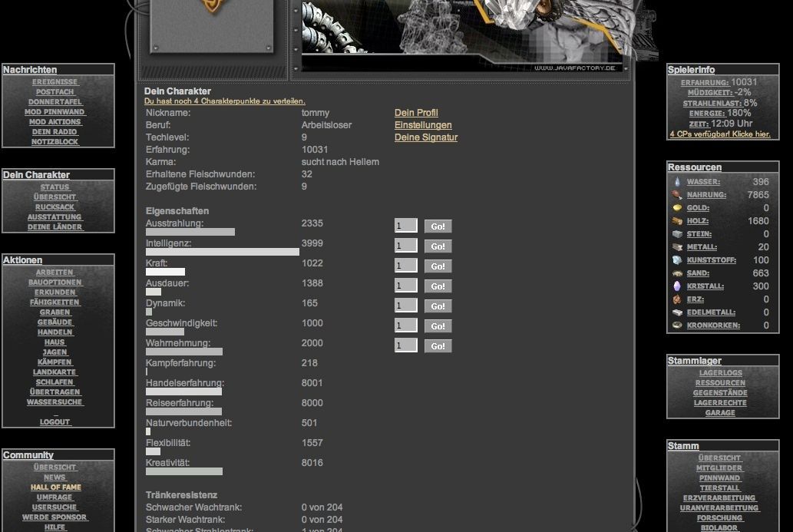This screenshot has height=532, width=793.
Task: Select Kämpfen in Aktionen menu
Action: (55, 362)
